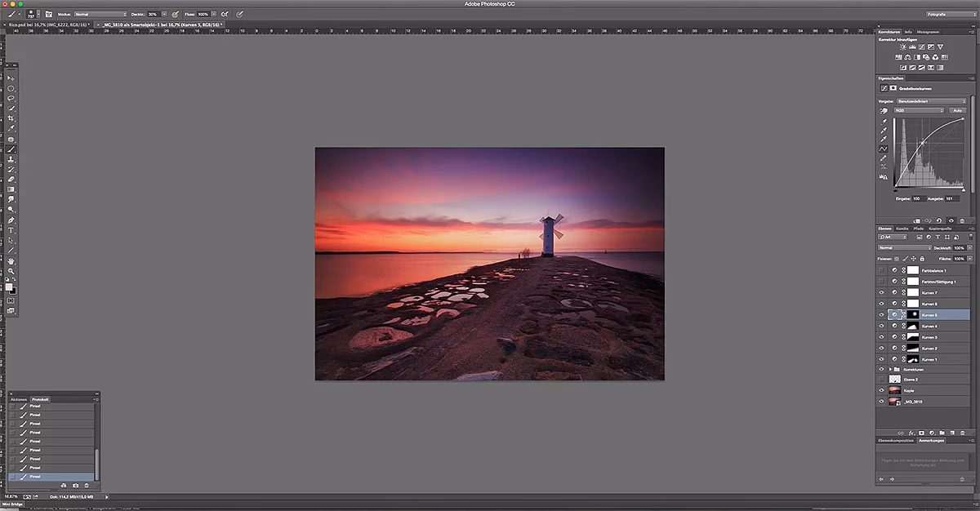This screenshot has width=980, height=511.
Task: Select the Lasso tool
Action: click(x=11, y=97)
